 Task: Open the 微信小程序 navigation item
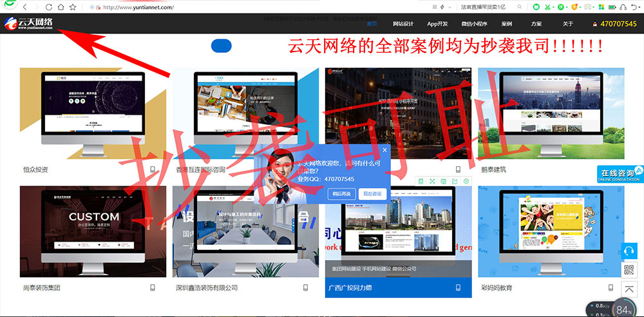point(475,24)
